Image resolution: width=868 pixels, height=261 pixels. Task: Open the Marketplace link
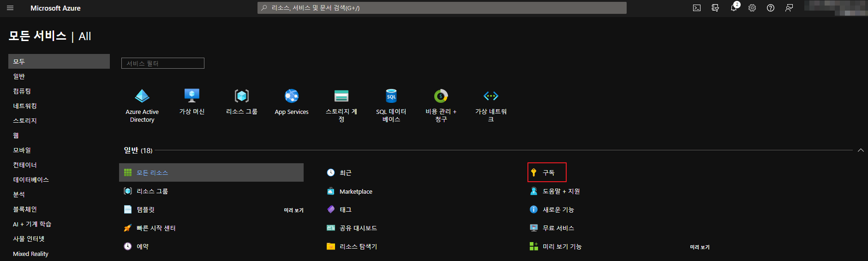point(355,191)
